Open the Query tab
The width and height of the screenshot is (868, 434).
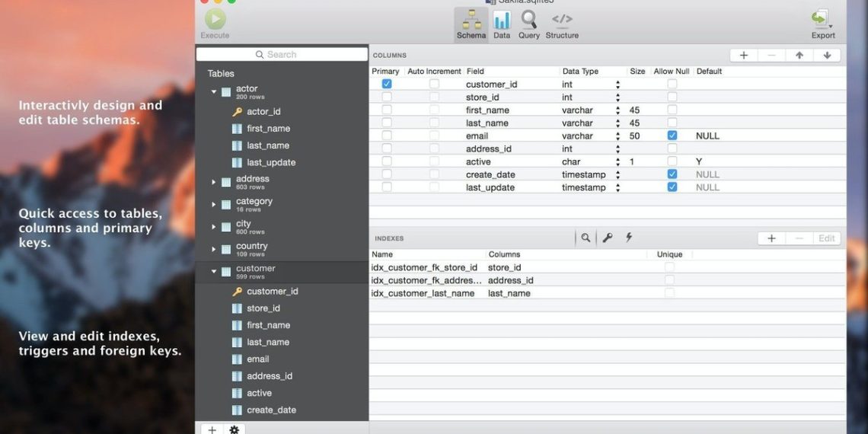coord(528,24)
